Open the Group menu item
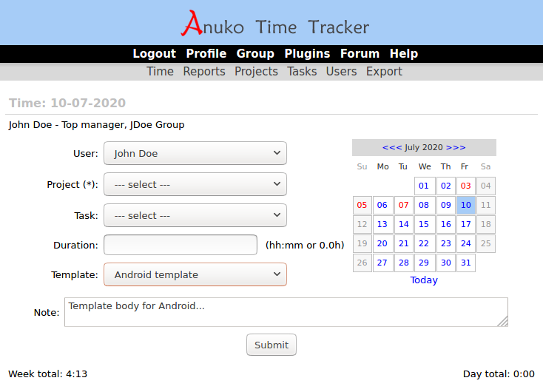Screen dimensions: 543x392 coord(255,54)
